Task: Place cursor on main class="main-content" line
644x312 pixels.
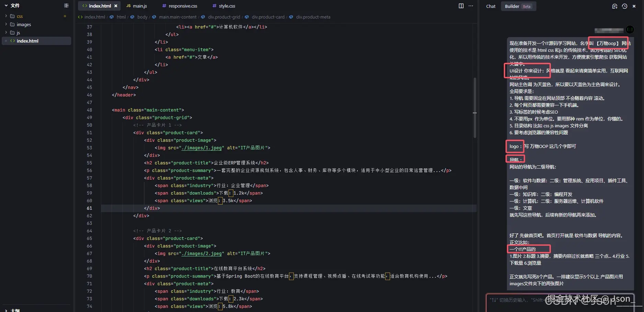Action: coord(148,110)
